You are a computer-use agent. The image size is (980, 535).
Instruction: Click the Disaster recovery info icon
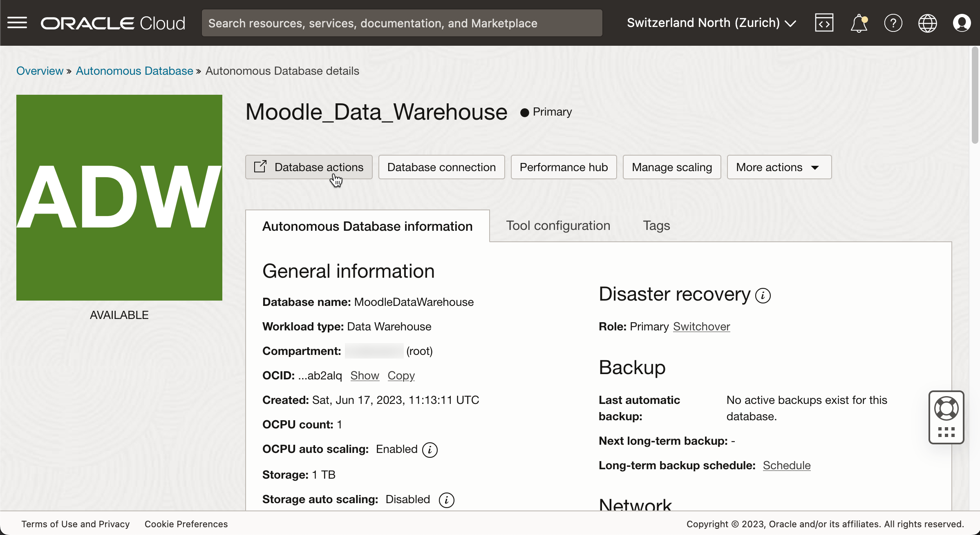pyautogui.click(x=763, y=295)
